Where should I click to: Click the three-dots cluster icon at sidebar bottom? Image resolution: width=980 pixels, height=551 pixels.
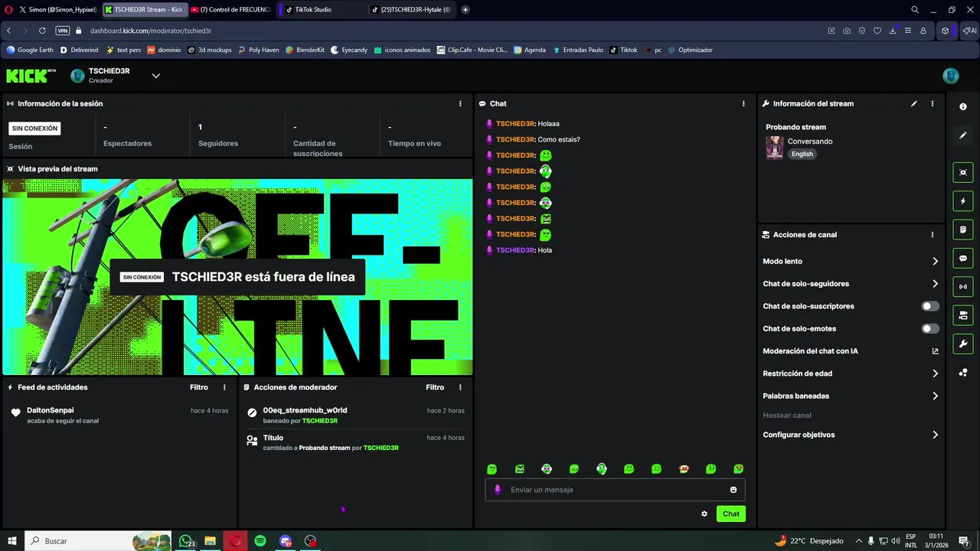pyautogui.click(x=963, y=373)
